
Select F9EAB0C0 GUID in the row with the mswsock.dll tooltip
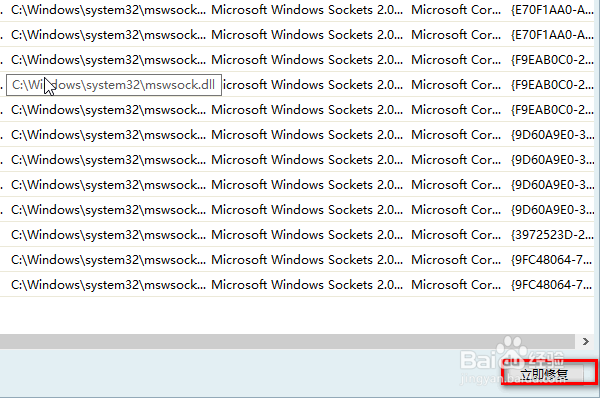point(552,85)
